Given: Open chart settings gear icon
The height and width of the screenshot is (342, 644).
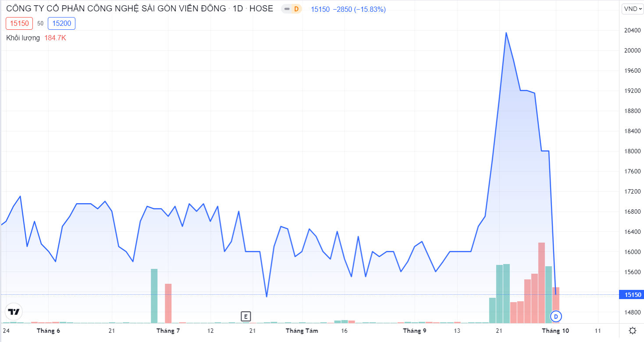Looking at the screenshot, I should (633, 331).
